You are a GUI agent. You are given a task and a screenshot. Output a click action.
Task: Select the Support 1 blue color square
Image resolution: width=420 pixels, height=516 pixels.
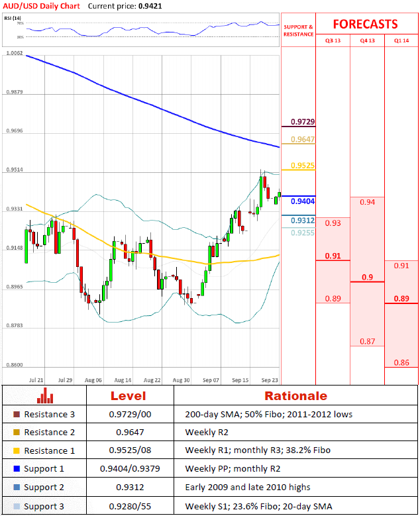(16, 469)
